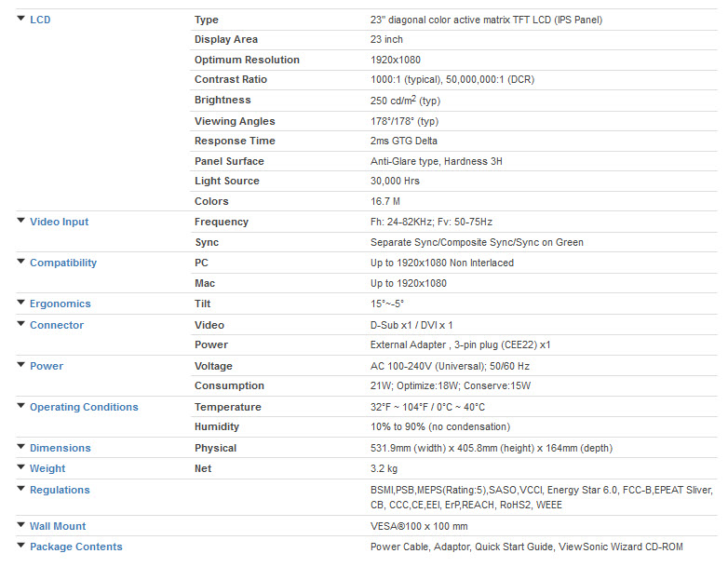This screenshot has height=567, width=728.
Task: Collapse the LCD section triangle
Action: [x=20, y=20]
